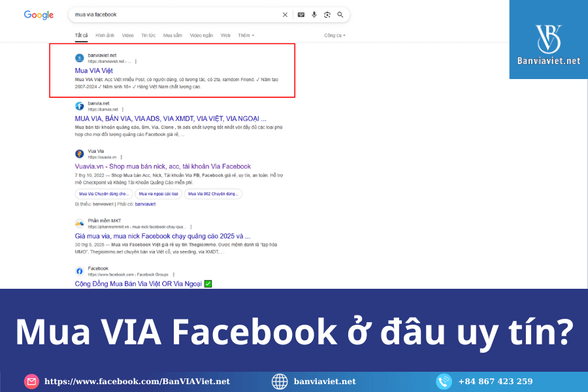Expand the 'Công cụ' tools dropdown

coord(335,35)
